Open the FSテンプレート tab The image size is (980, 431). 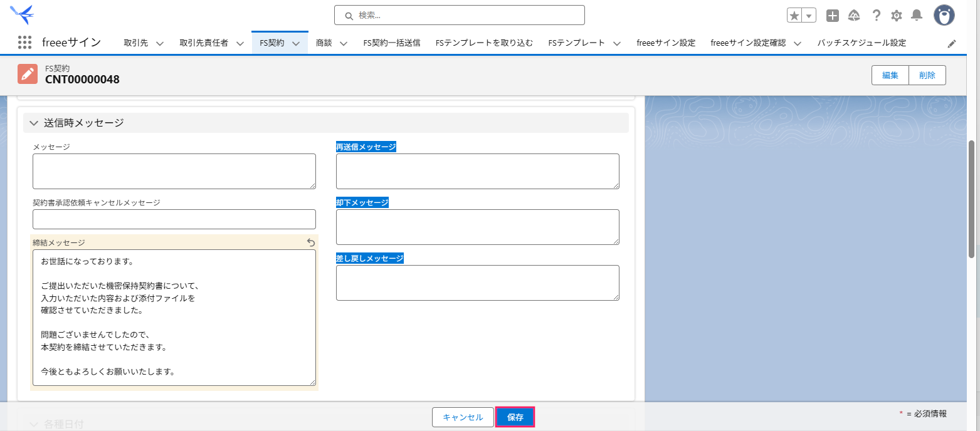click(577, 43)
